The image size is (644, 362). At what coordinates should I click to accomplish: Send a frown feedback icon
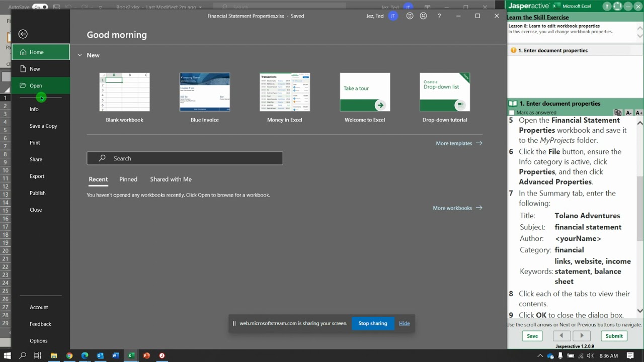pos(423,16)
